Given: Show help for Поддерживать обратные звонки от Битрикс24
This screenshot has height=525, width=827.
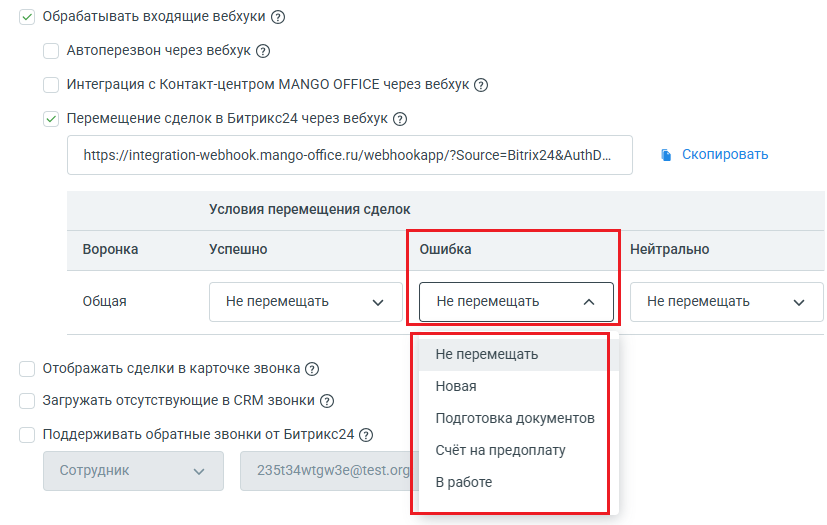Looking at the screenshot, I should point(366,435).
